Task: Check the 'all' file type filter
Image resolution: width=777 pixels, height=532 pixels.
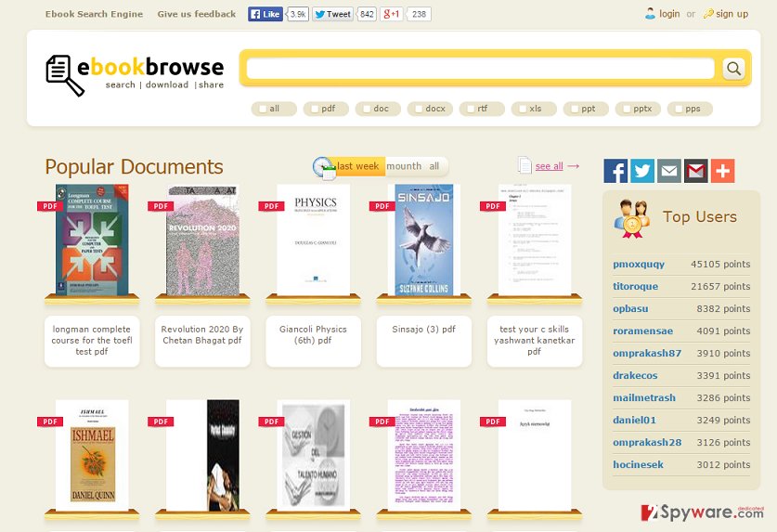Action: click(x=263, y=109)
